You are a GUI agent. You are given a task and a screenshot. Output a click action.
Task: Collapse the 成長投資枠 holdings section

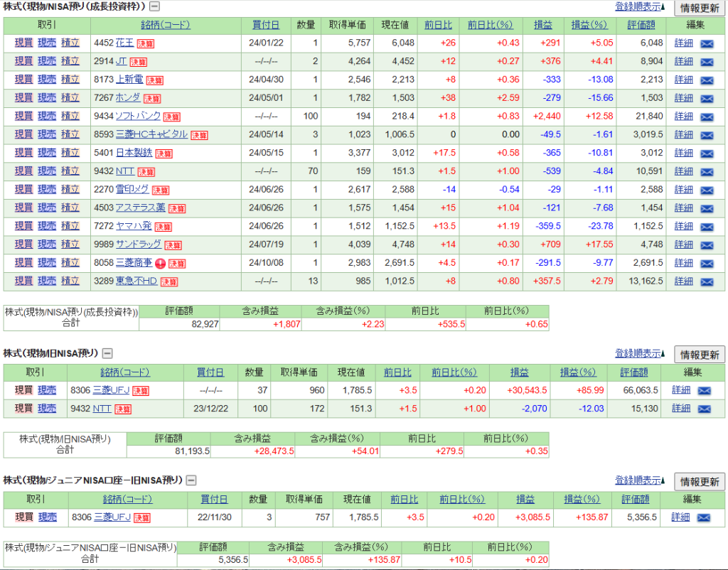[x=154, y=6]
